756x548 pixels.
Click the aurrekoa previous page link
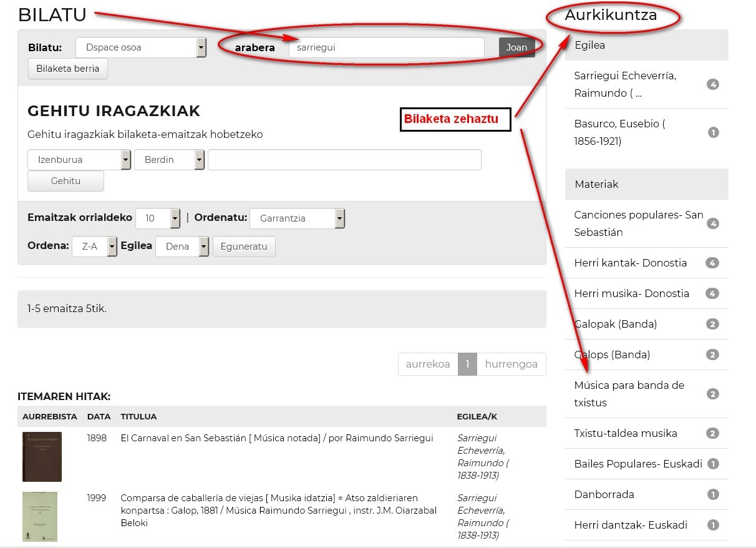(428, 365)
